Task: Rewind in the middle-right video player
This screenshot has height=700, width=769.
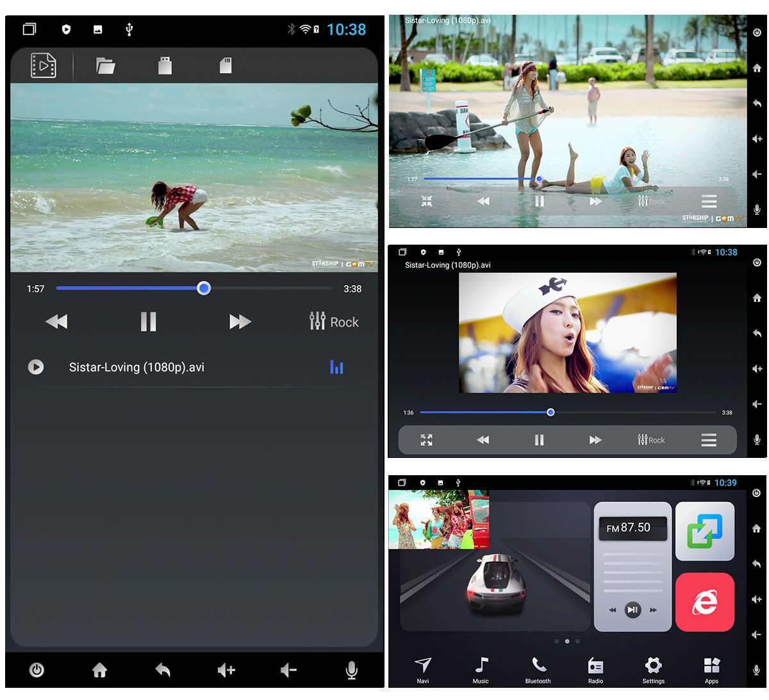Action: (x=483, y=440)
